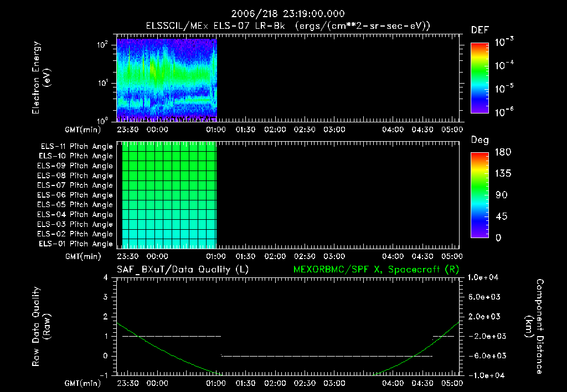
Task: Select the SAF_BXuT/Data Quality (L) title
Action: pos(183,270)
